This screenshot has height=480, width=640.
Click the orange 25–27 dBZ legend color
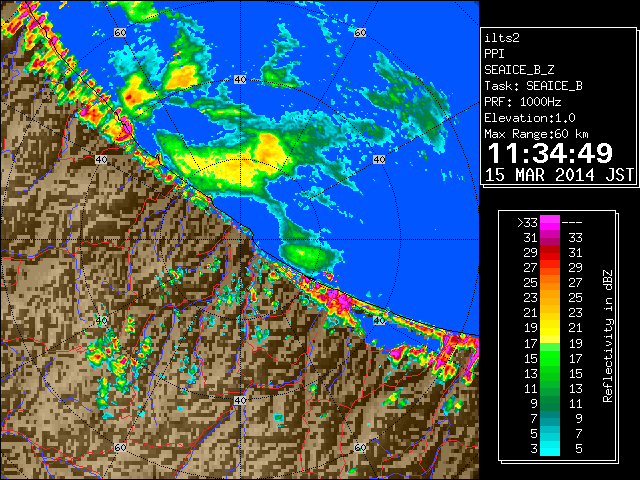[550, 283]
